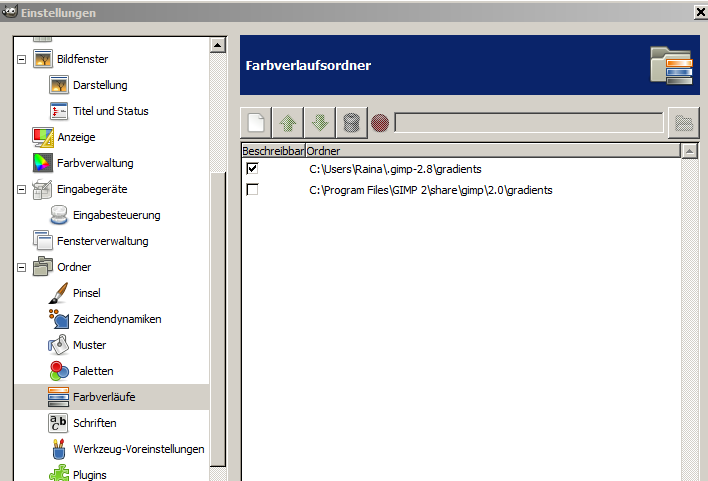Click the Darstellung icon
Viewport: 708px width, 481px height.
[59, 85]
